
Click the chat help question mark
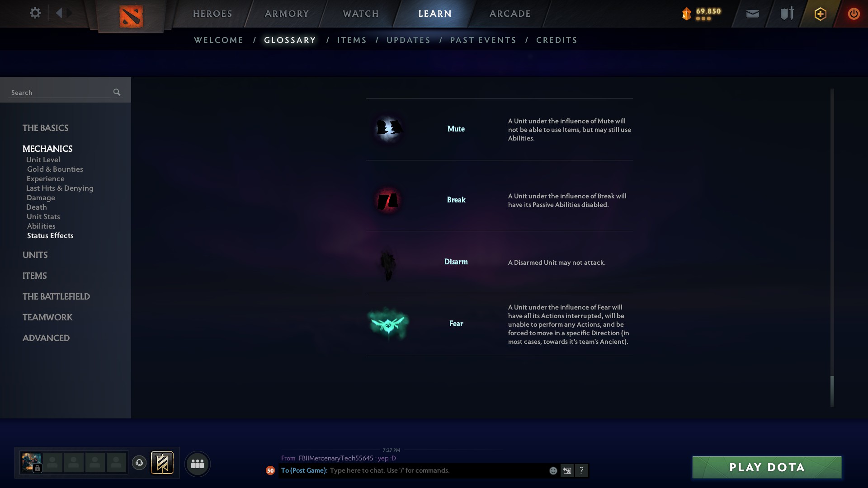coord(581,470)
